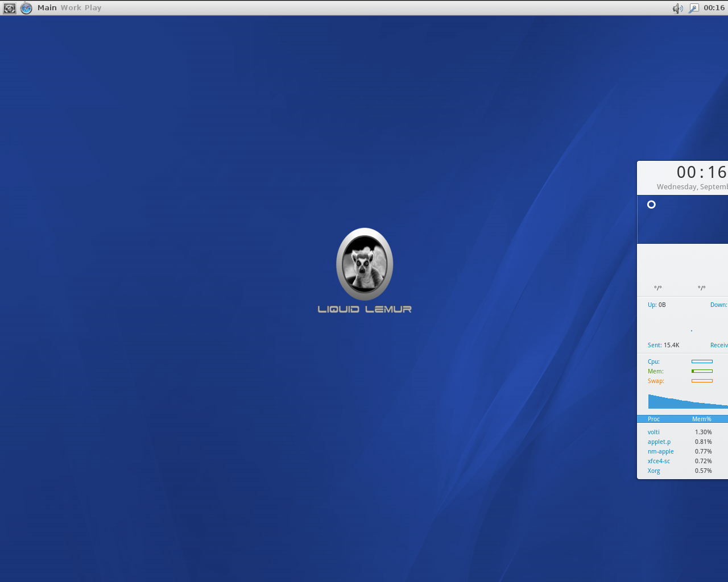Click the Cpu: label in the widget
Viewport: 728px width, 582px height.
[x=654, y=361]
